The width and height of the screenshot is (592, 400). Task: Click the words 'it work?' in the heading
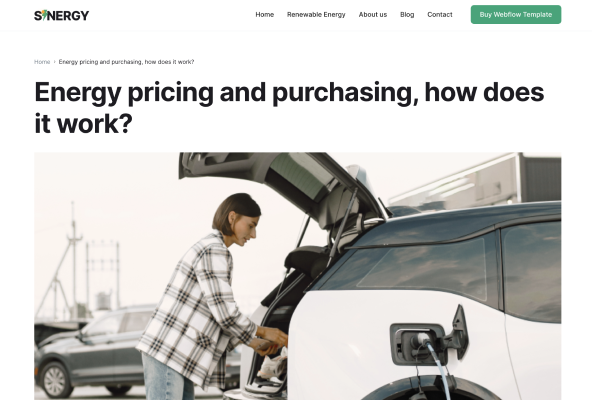(83, 124)
